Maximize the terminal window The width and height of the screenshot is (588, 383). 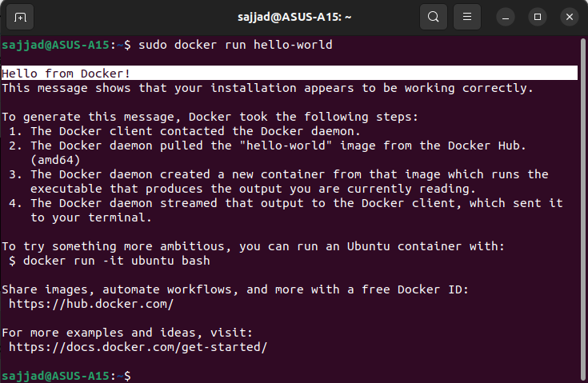(538, 18)
